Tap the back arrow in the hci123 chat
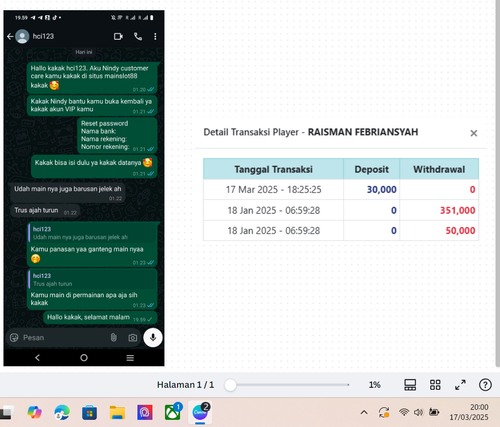 click(x=10, y=36)
